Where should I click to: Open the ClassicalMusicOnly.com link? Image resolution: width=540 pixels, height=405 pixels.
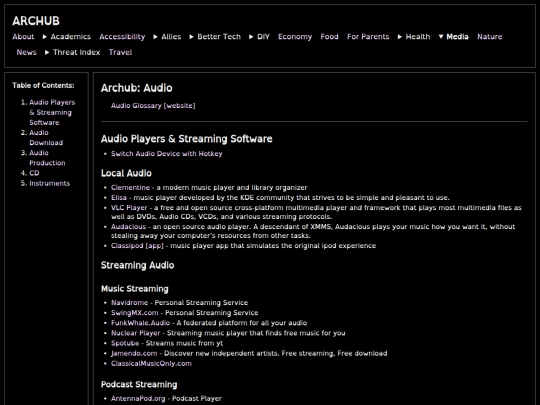click(151, 363)
